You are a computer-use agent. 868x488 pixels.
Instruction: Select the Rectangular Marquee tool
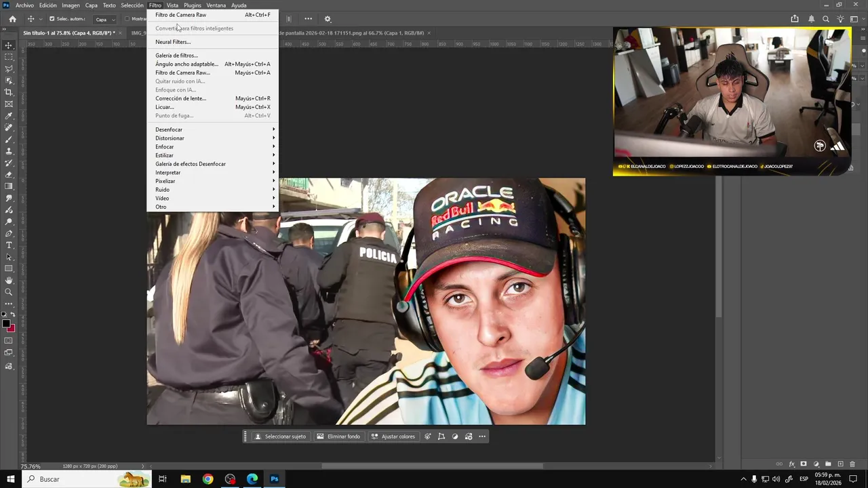9,57
